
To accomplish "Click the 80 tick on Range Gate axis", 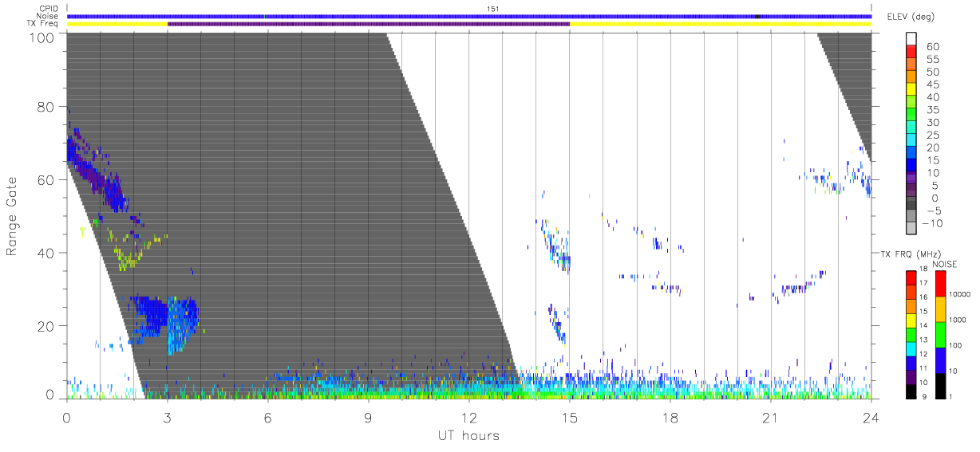I will pyautogui.click(x=46, y=108).
